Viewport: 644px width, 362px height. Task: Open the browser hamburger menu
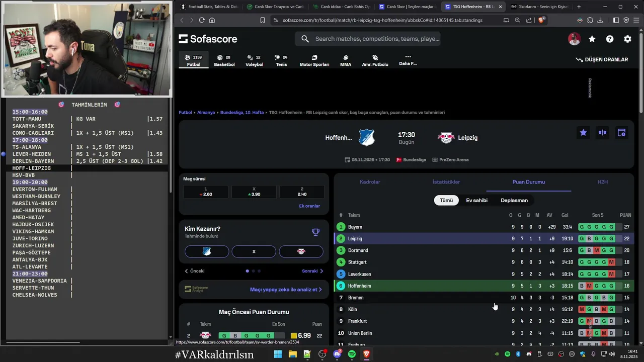click(x=636, y=20)
